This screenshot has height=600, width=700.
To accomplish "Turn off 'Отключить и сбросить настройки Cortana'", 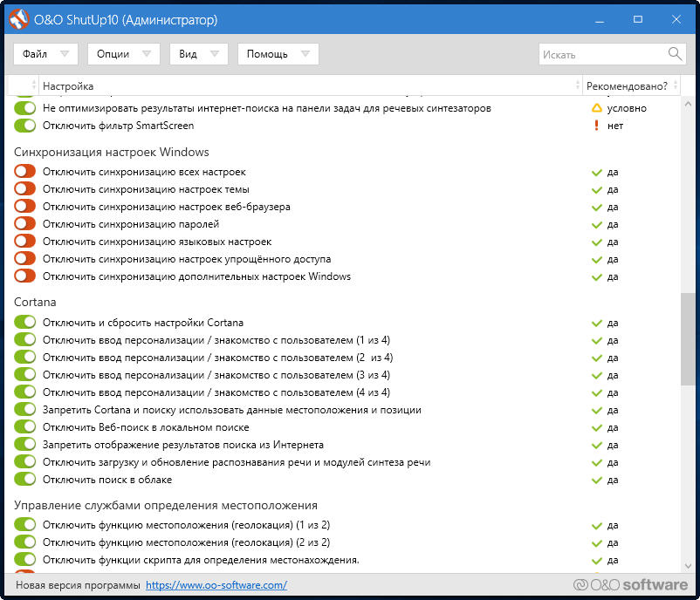I will pos(24,322).
